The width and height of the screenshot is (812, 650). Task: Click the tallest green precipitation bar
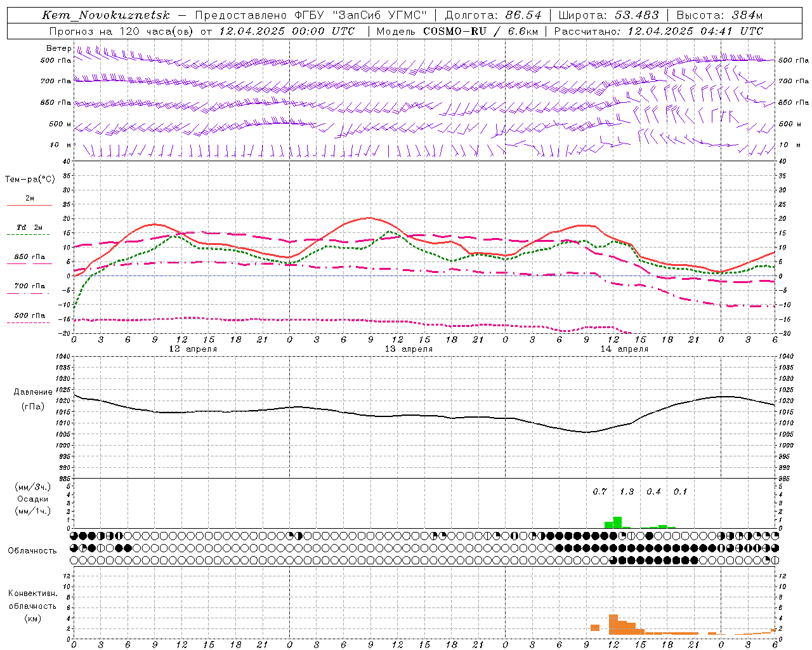pyautogui.click(x=617, y=522)
